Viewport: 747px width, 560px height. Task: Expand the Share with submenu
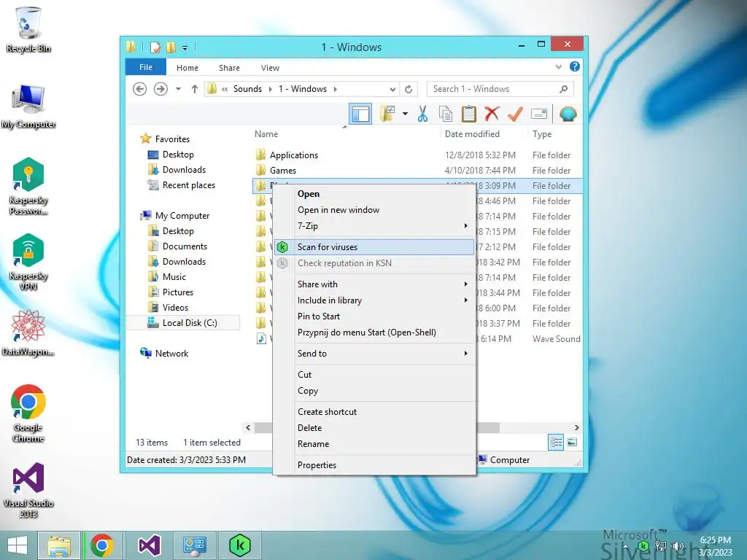click(x=374, y=284)
